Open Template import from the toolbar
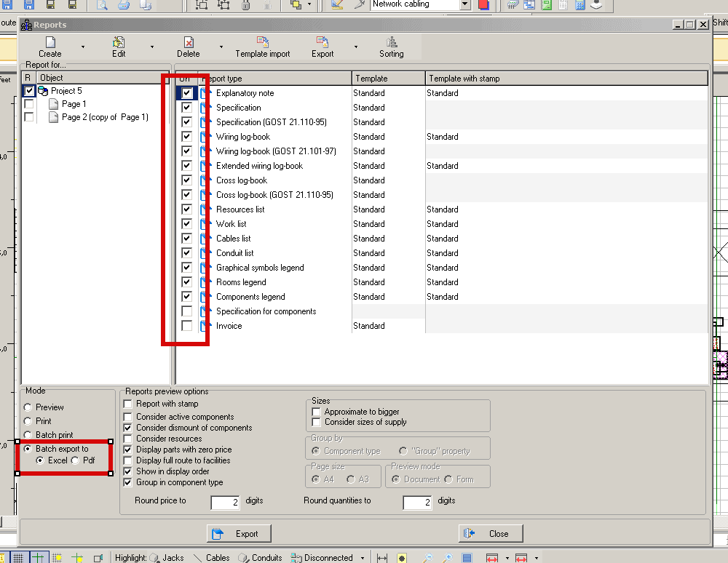Screen dimensions: 728x563 pos(263,43)
